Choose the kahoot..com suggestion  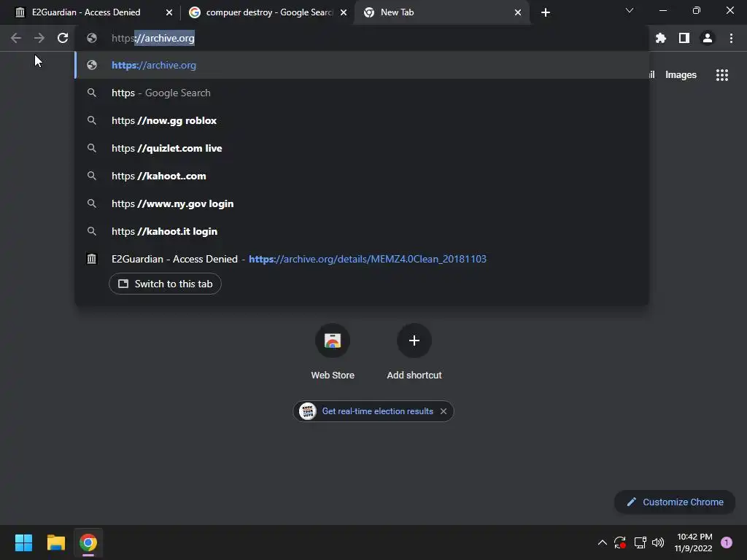tap(362, 176)
